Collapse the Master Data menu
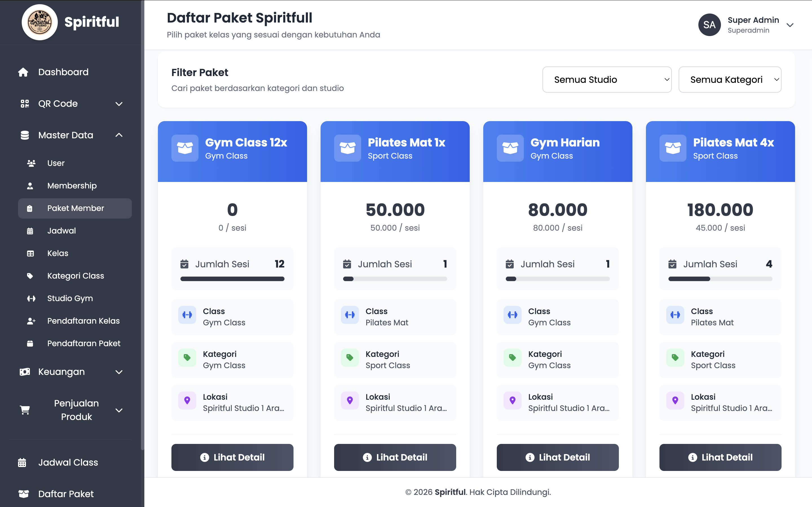This screenshot has height=507, width=812. 119,135
